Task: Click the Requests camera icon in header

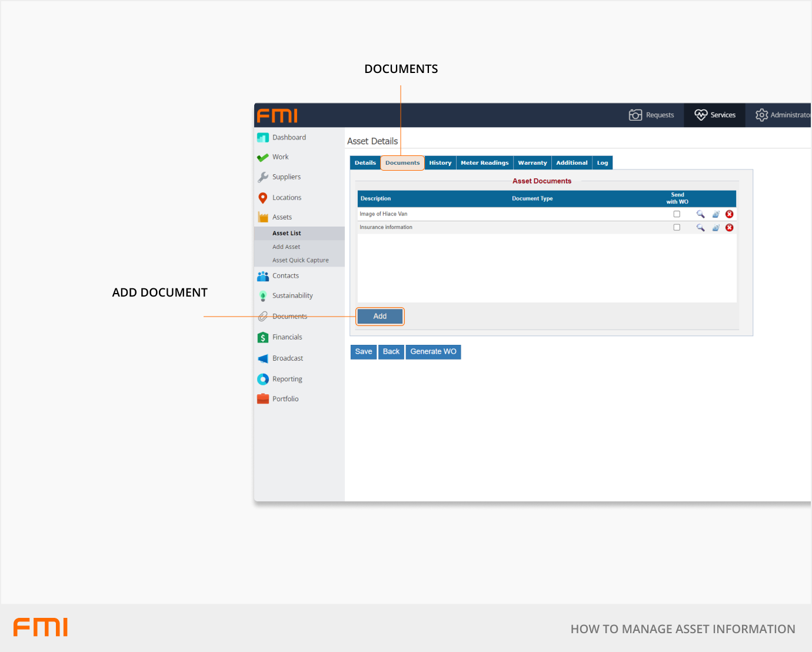Action: (x=635, y=115)
